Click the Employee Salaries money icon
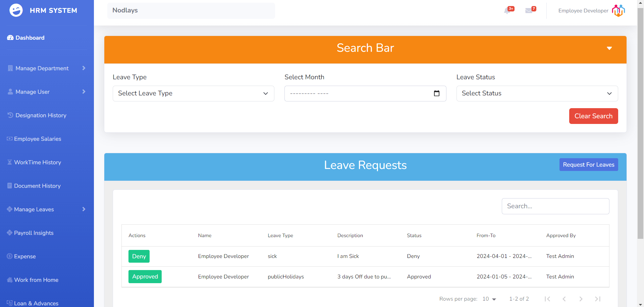 point(10,139)
